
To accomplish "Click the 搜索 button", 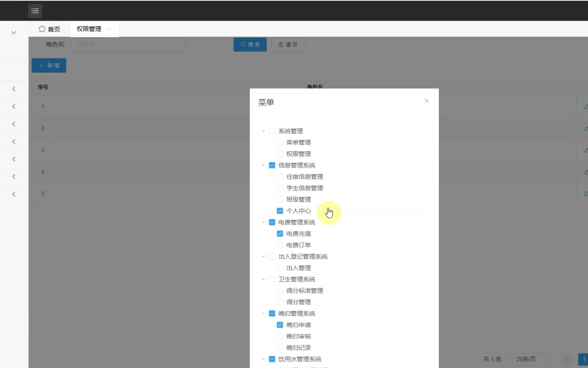I will [250, 45].
